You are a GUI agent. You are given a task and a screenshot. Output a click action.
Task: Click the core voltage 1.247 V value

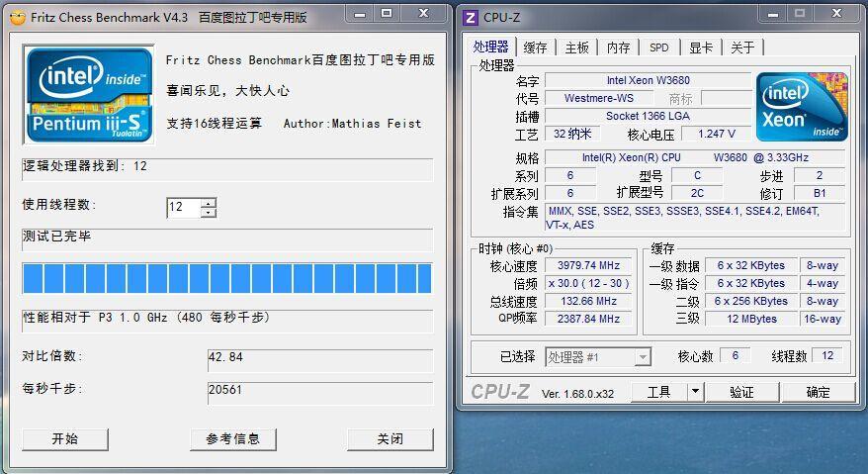click(x=717, y=134)
